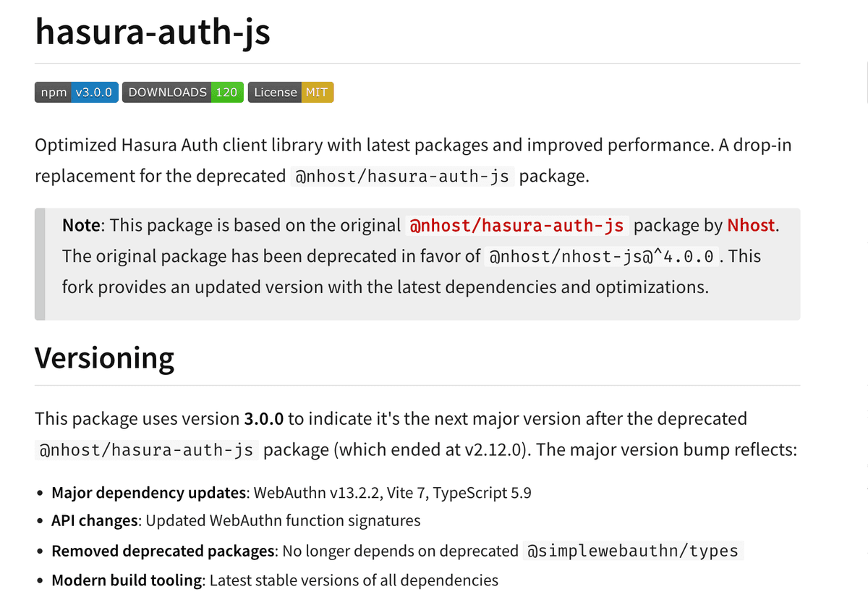Viewport: 868px width, 605px height.
Task: Click the License MIT badge
Action: pyautogui.click(x=290, y=92)
